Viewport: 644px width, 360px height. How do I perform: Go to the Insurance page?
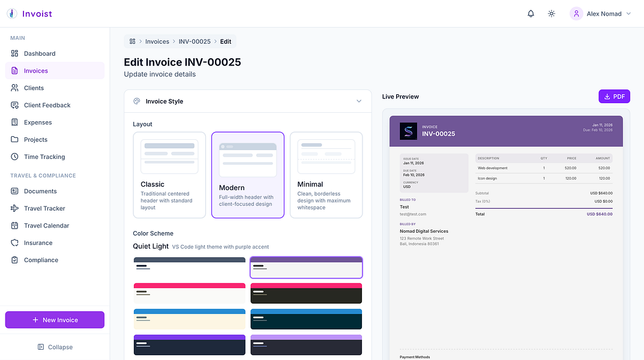tap(55, 243)
